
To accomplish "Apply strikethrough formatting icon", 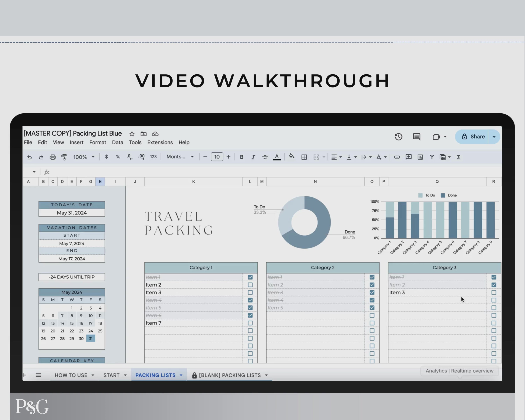I will (265, 157).
